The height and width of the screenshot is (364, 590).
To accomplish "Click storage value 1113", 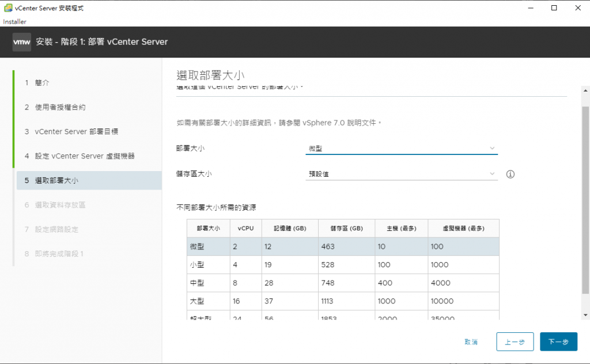I will (327, 301).
